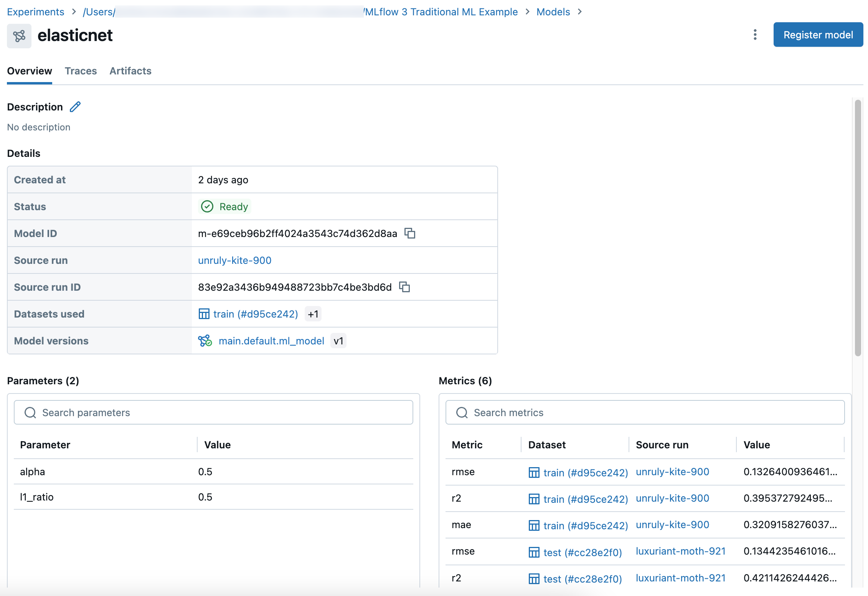Click the registered model version icon

[x=205, y=341]
